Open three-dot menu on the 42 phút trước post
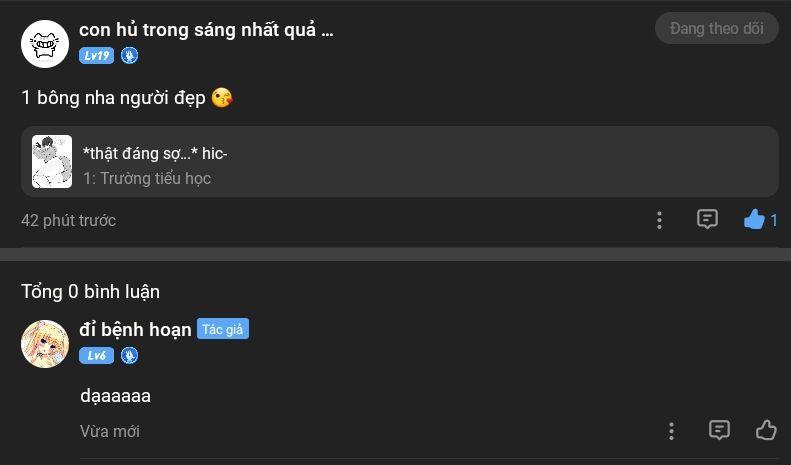 (659, 220)
